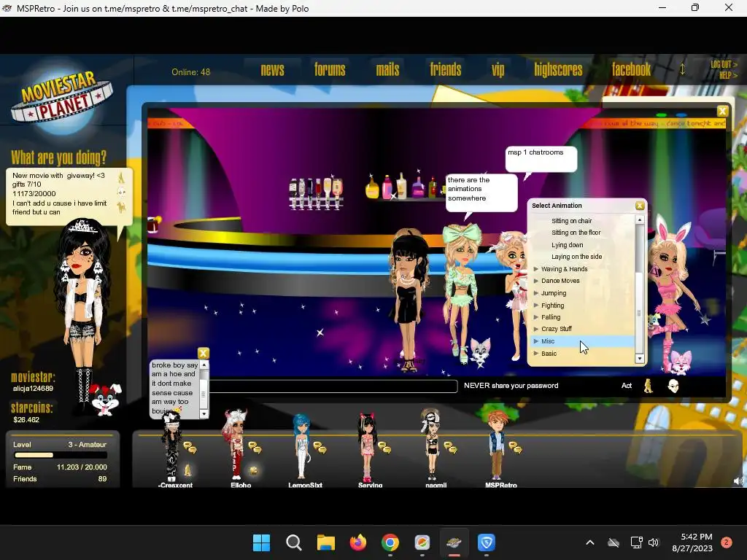747x560 pixels.
Task: Click MSPRetro avatar in friends bar
Action: coord(496,446)
